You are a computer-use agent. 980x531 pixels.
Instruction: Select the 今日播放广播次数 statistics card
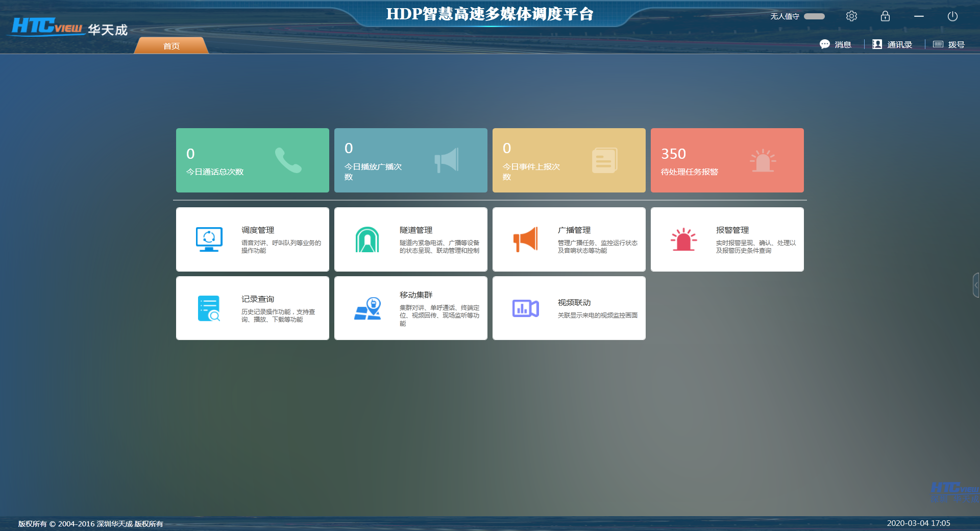(411, 160)
